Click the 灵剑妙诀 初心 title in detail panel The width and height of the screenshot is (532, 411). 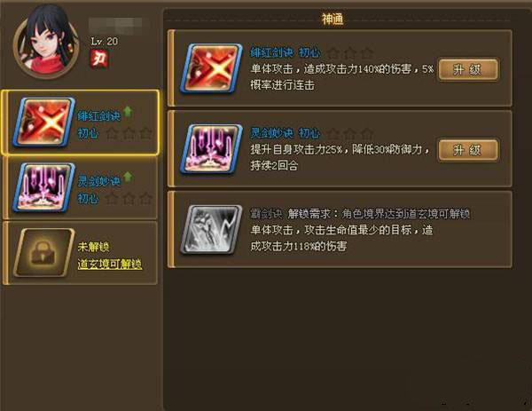[286, 133]
